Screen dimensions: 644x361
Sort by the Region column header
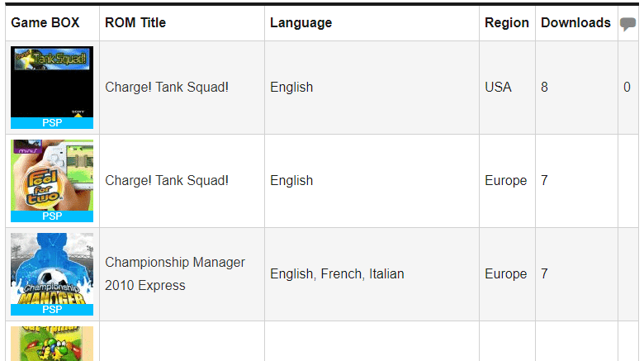tap(507, 22)
